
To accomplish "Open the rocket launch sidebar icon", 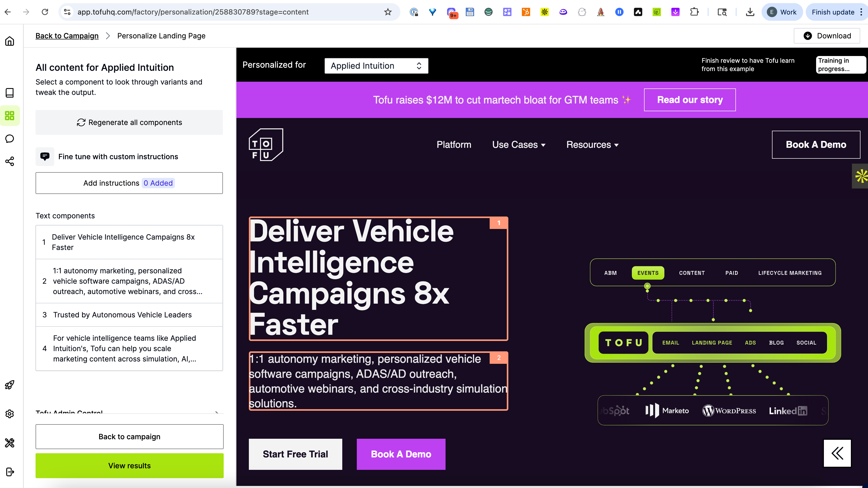I will coord(10,385).
